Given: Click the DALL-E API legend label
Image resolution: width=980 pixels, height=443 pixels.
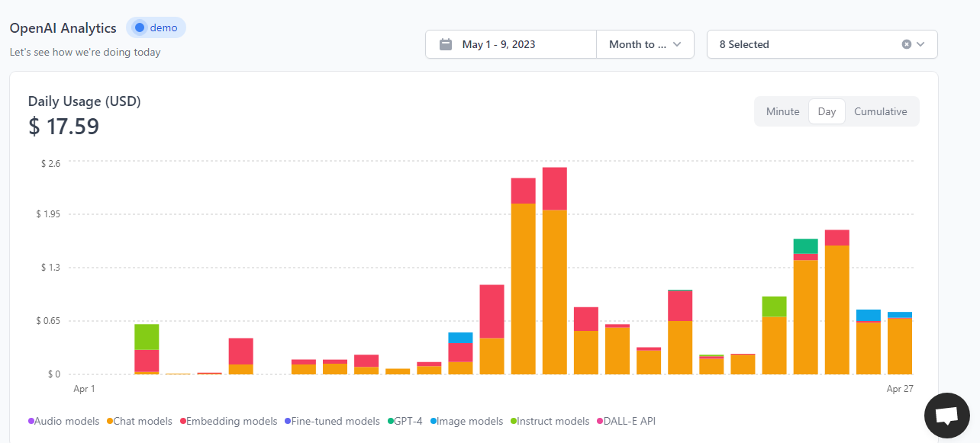Looking at the screenshot, I should (x=630, y=421).
